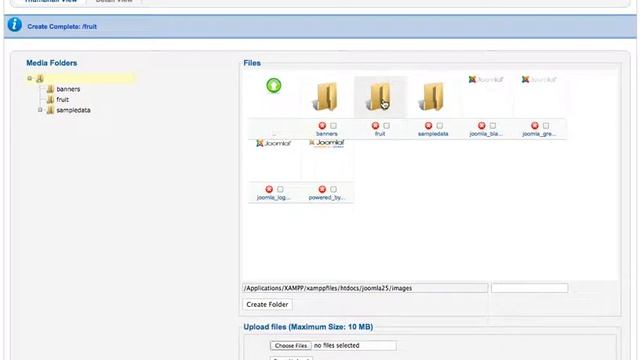Click the Choose Files button
Image resolution: width=640 pixels, height=360 pixels.
point(291,346)
